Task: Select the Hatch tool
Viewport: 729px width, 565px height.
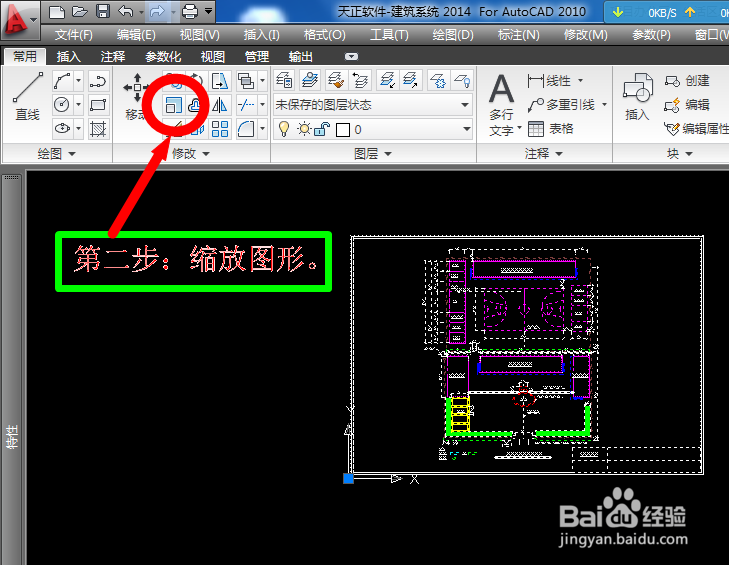Action: coord(98,128)
